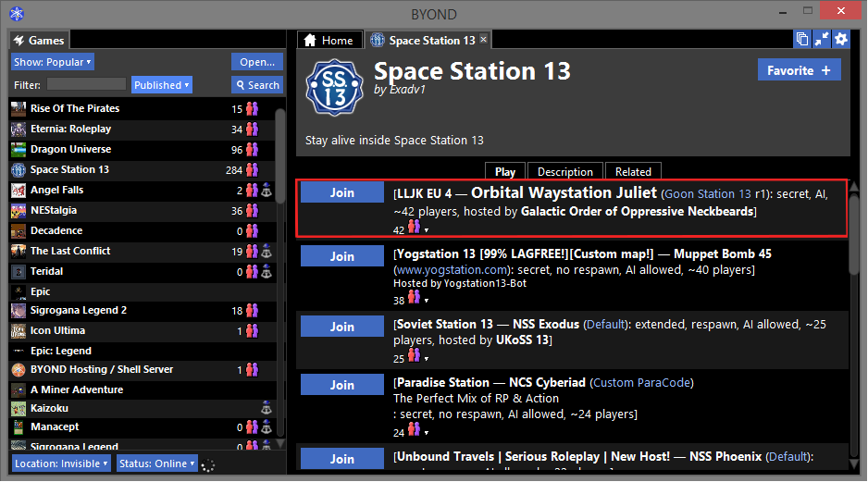Open the copy windows icon in top-right toolbar

[802, 39]
